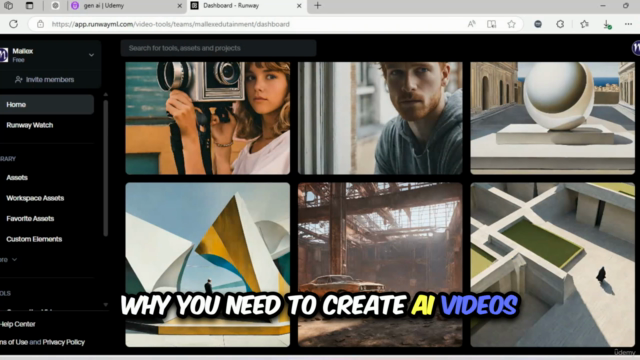Open Custom Elements in sidebar
This screenshot has width=640, height=360.
pos(34,239)
